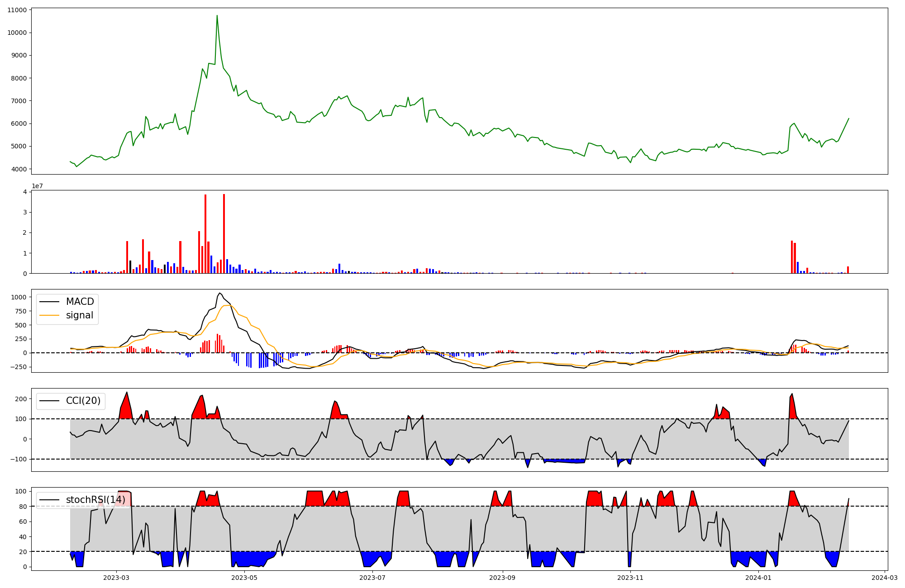Click the 2023-11 x-axis date label

point(631,578)
